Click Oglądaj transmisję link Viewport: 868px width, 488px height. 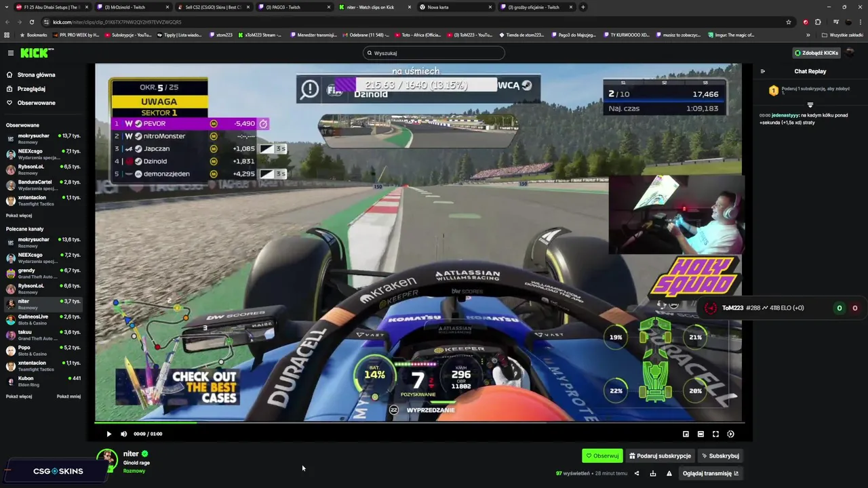click(x=711, y=474)
